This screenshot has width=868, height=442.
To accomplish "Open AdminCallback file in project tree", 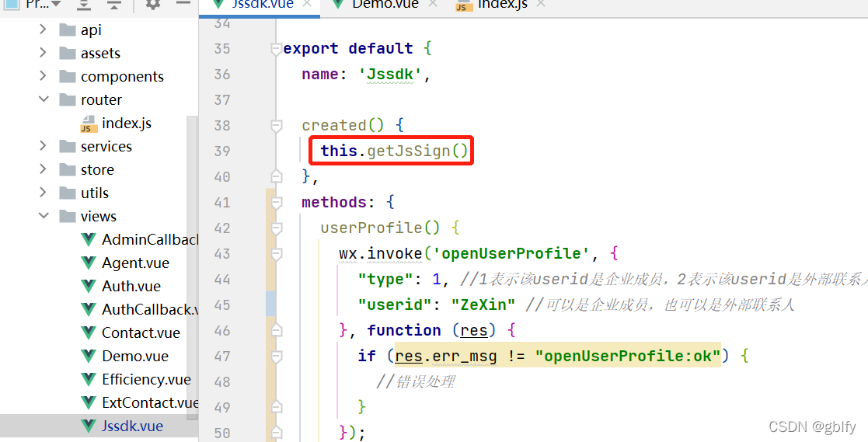I will pos(150,239).
